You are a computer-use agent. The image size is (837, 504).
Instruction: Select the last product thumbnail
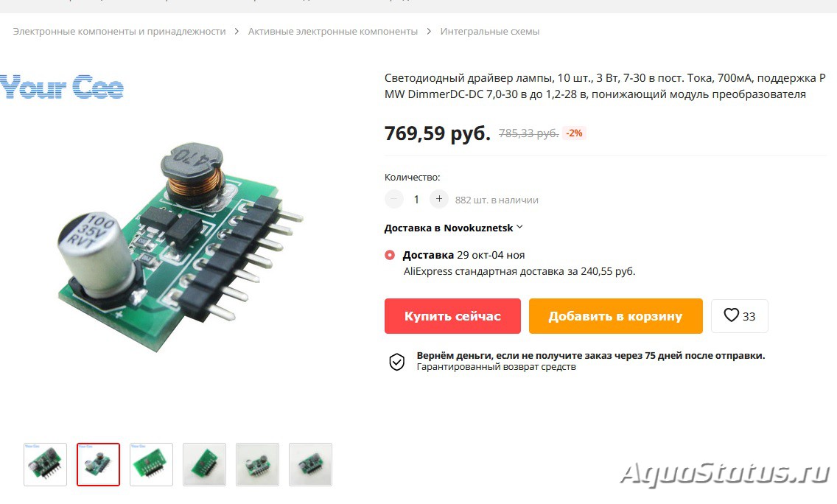point(310,464)
